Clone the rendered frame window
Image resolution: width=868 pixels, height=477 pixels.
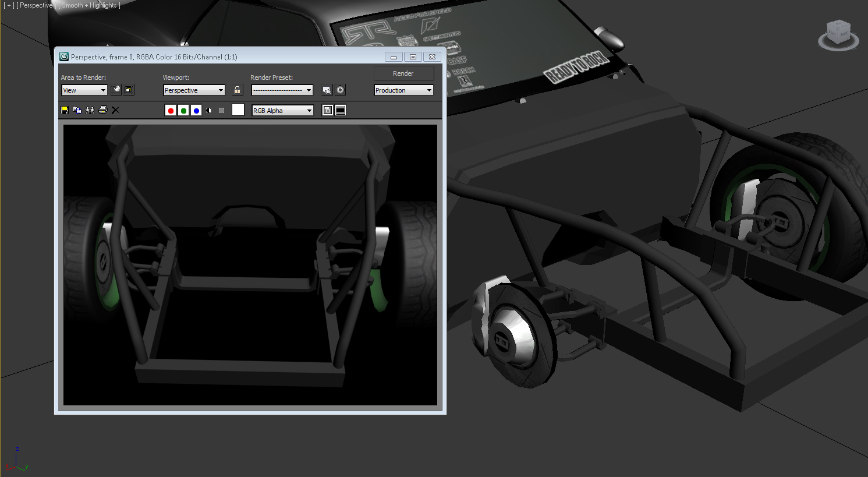point(90,110)
